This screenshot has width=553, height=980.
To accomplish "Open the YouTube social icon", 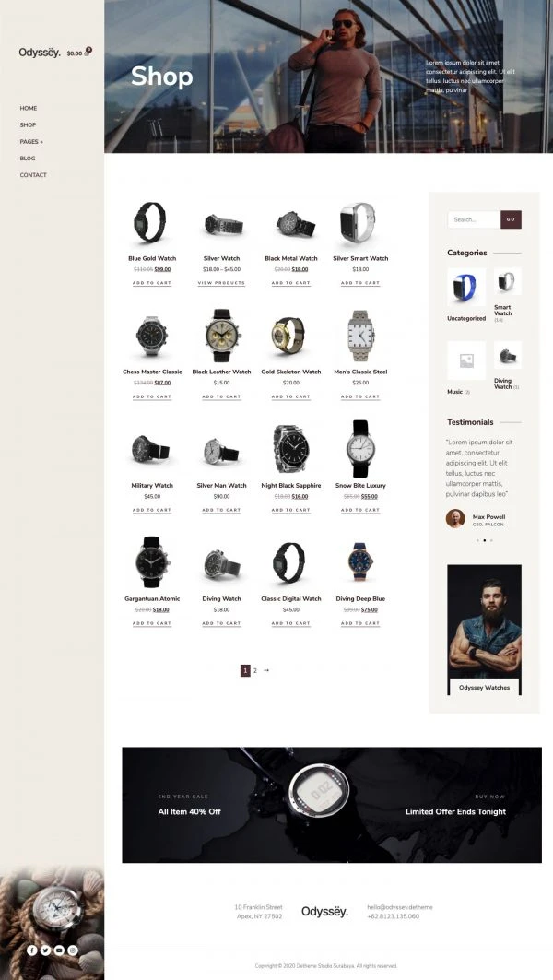I will [x=59, y=950].
